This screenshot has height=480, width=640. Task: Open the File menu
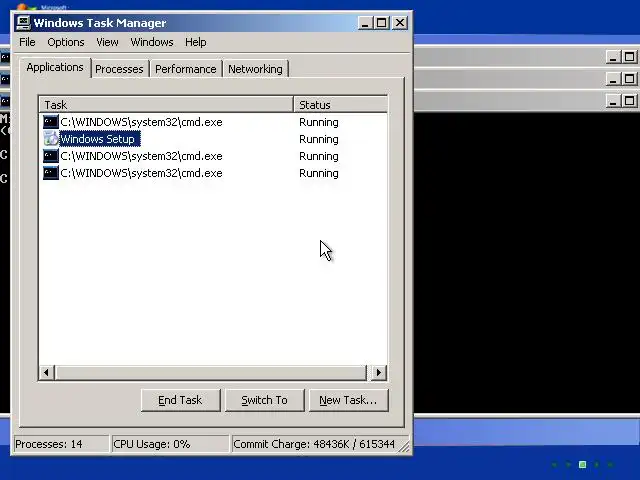click(x=27, y=42)
